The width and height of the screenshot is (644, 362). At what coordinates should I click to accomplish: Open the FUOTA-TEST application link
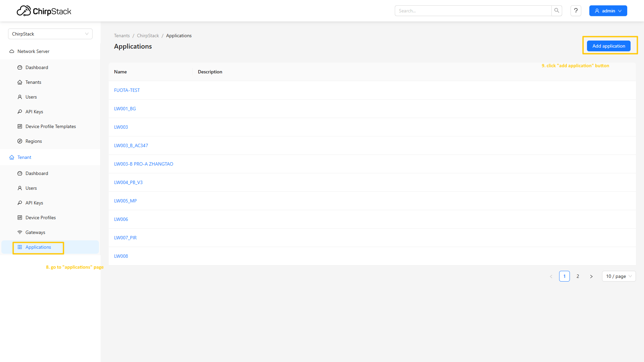click(127, 90)
